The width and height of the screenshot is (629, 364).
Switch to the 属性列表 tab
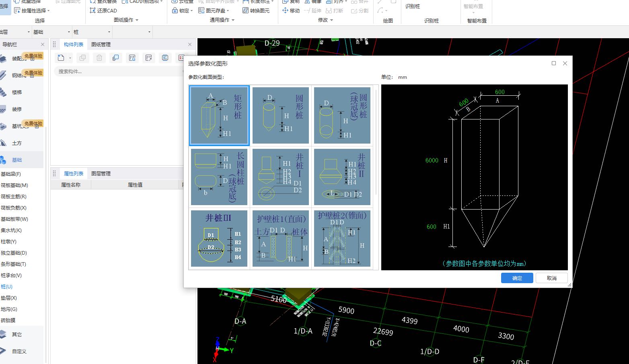74,173
